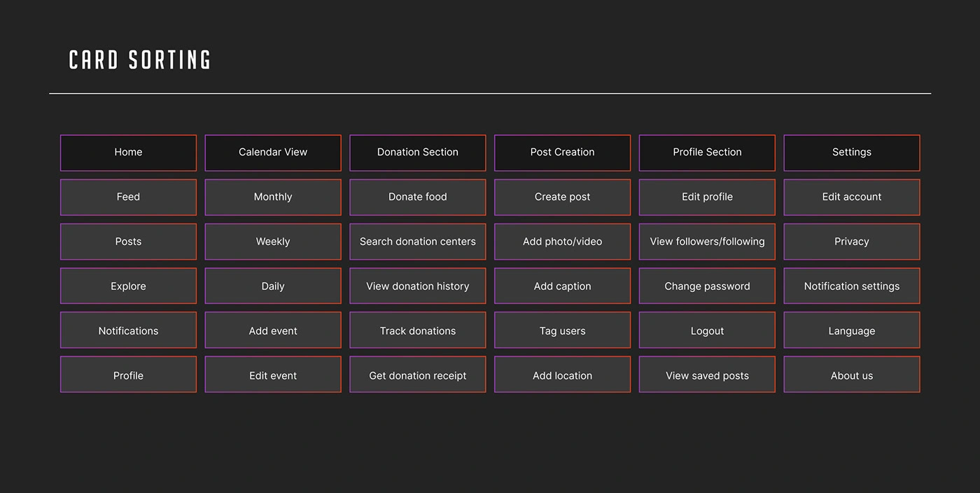Choose the Add caption card
Image resolution: width=980 pixels, height=493 pixels.
click(562, 286)
